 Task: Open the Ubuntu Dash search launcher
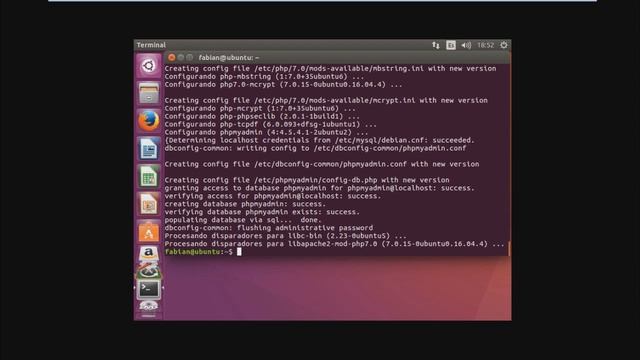pyautogui.click(x=149, y=66)
